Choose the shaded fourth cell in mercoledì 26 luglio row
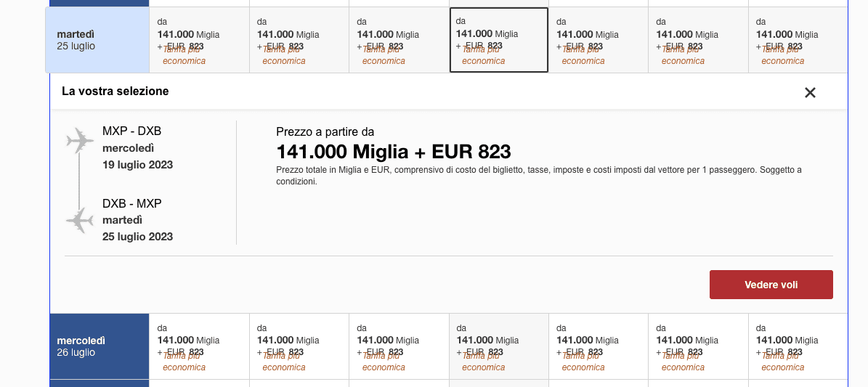This screenshot has width=868, height=387. coord(499,346)
